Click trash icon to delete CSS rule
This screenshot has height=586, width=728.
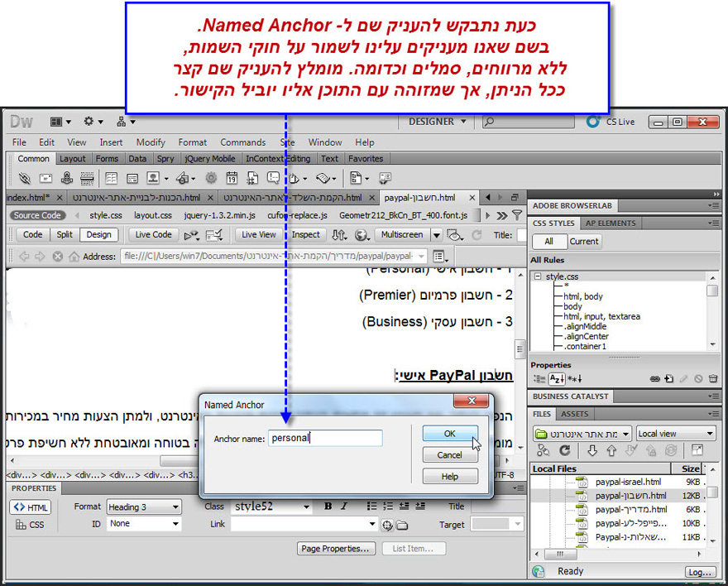coord(713,379)
